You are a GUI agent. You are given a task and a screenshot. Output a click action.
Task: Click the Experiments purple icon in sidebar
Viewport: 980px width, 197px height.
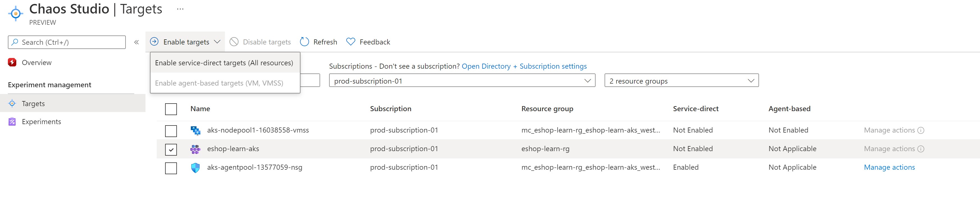pos(12,122)
